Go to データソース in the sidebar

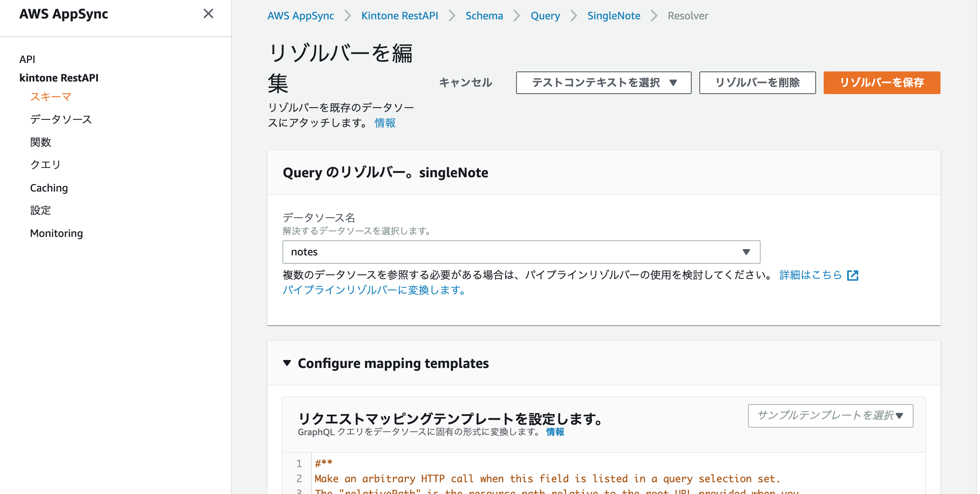[x=61, y=120]
